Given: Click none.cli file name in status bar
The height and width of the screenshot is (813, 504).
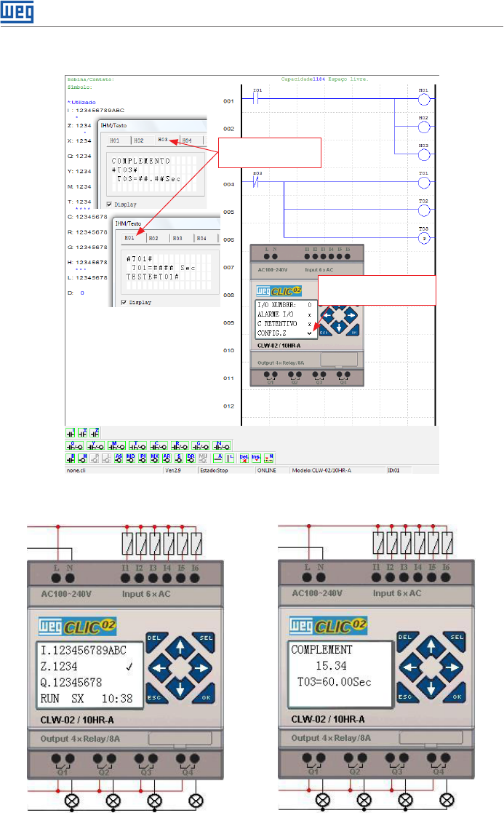Looking at the screenshot, I should point(76,470).
